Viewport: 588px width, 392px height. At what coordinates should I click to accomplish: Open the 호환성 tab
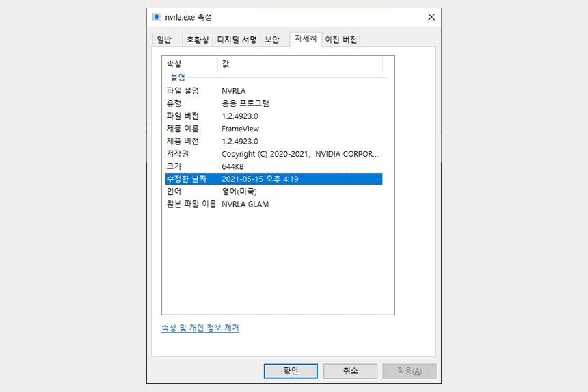[198, 40]
